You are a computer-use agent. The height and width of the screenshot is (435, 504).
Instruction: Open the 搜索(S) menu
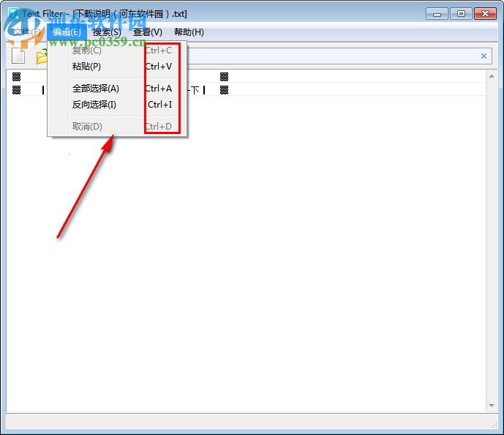click(x=107, y=31)
